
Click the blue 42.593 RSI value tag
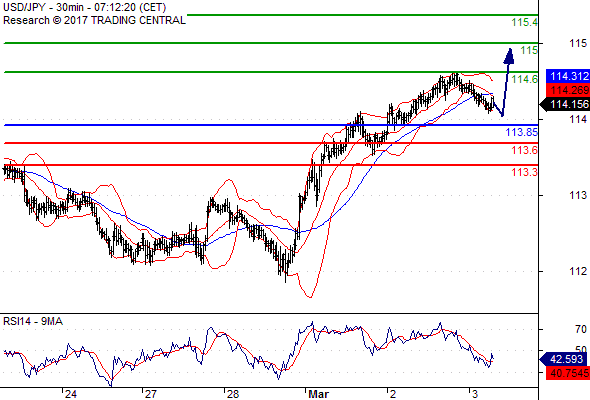[x=564, y=359]
